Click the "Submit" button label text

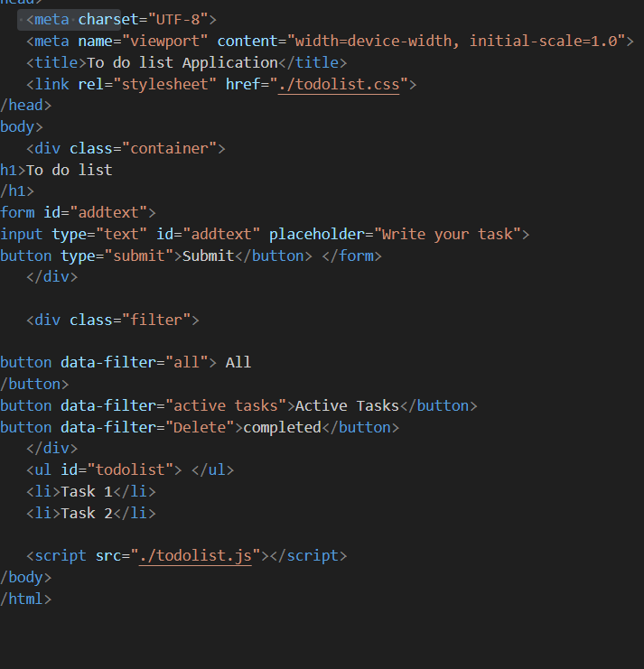click(x=208, y=256)
